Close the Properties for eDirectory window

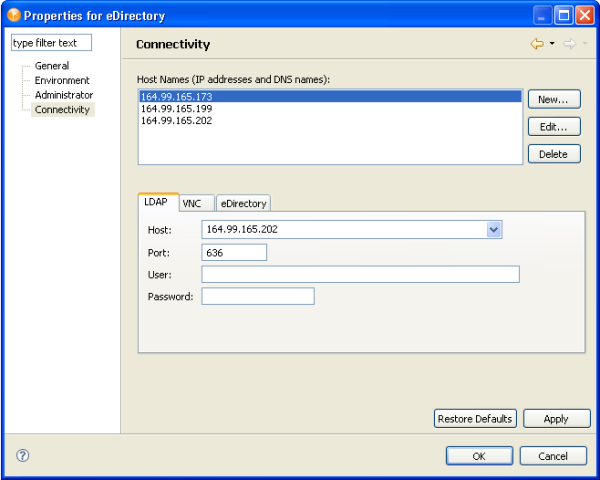(x=585, y=15)
